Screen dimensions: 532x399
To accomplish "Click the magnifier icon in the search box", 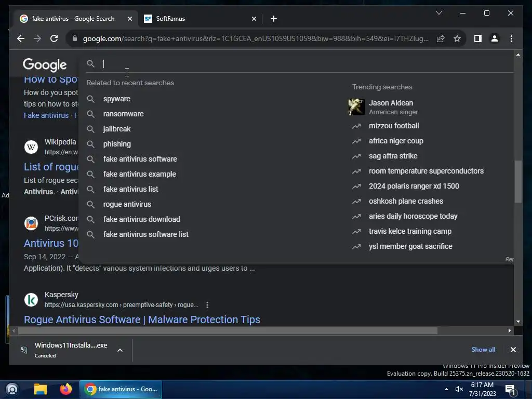I will (90, 64).
